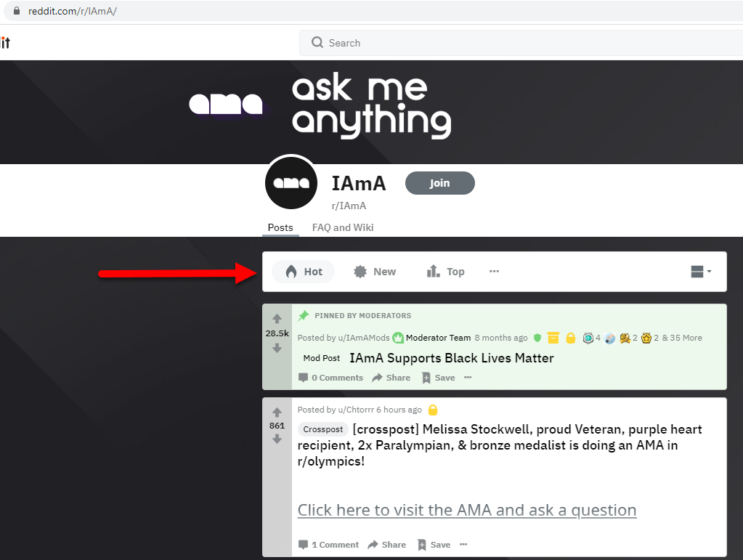Viewport: 743px width, 560px height.
Task: Open the u/Chtorrr user profile
Action: point(356,410)
